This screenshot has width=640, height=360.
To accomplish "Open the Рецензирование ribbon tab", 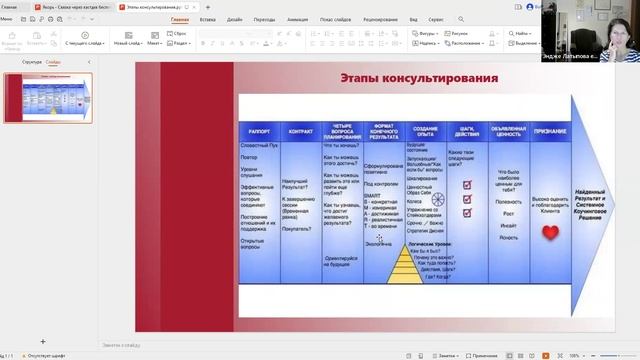I will [x=380, y=20].
